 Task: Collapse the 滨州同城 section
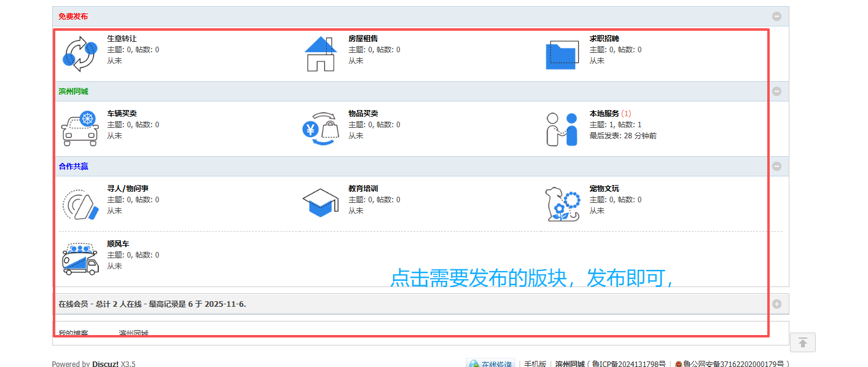pyautogui.click(x=776, y=90)
